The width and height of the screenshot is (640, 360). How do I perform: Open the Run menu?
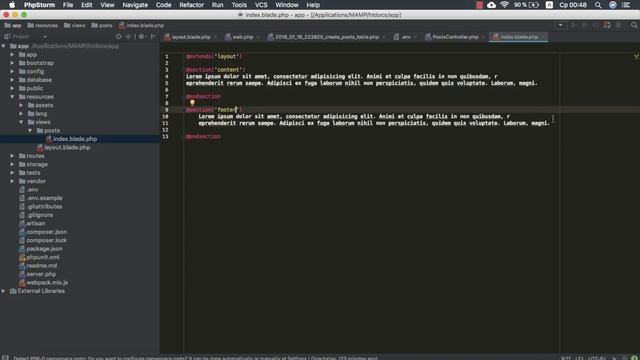pyautogui.click(x=218, y=5)
